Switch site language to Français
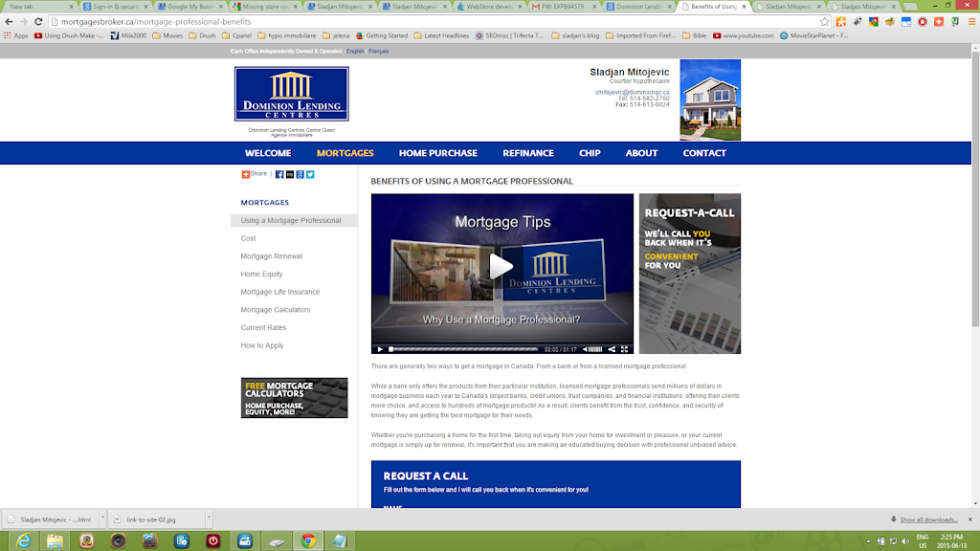The height and width of the screenshot is (551, 980). (378, 52)
